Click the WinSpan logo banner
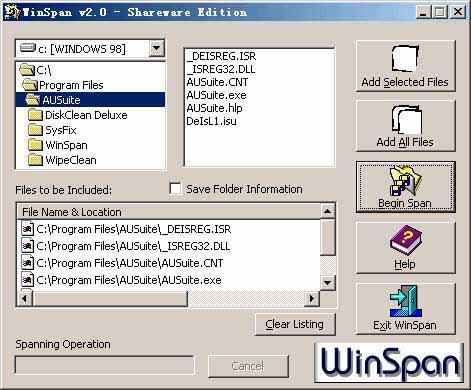The width and height of the screenshot is (471, 390). pyautogui.click(x=389, y=363)
